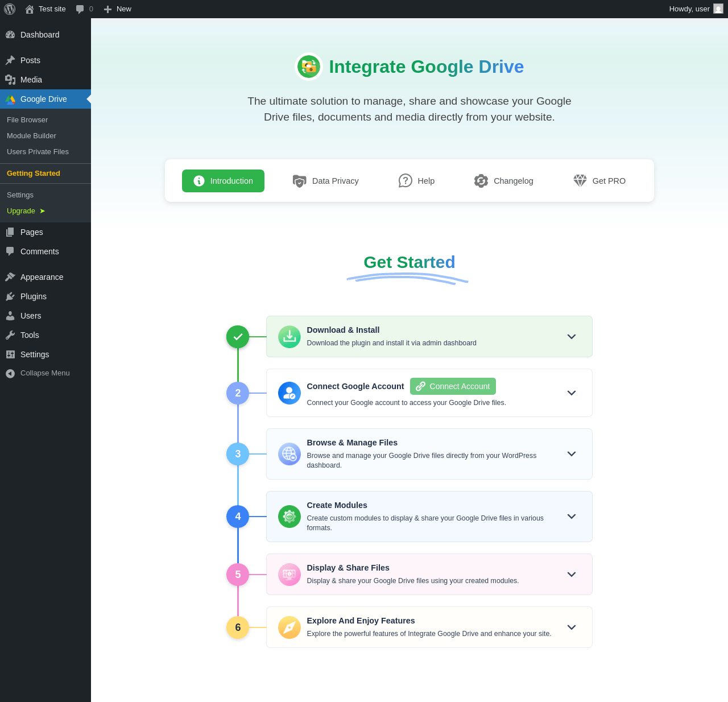The height and width of the screenshot is (702, 728).
Task: Click the plus icon next to New
Action: [107, 9]
